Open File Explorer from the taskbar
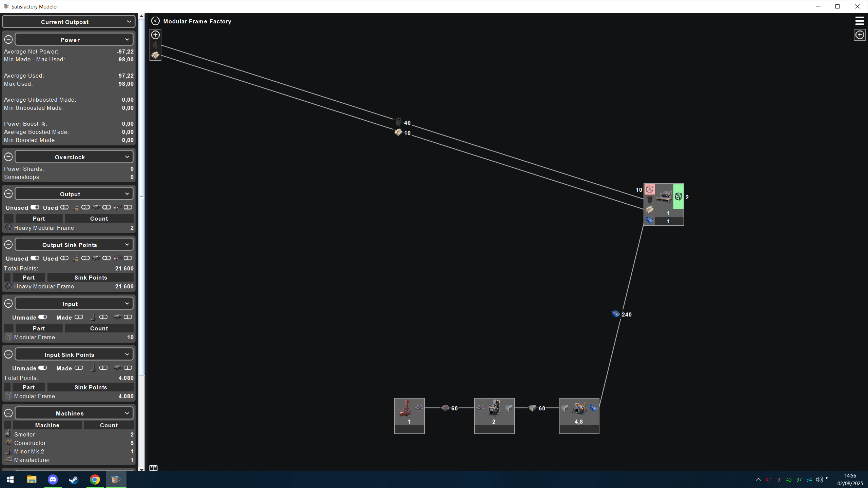Screen dimensions: 868x488 pos(32,480)
